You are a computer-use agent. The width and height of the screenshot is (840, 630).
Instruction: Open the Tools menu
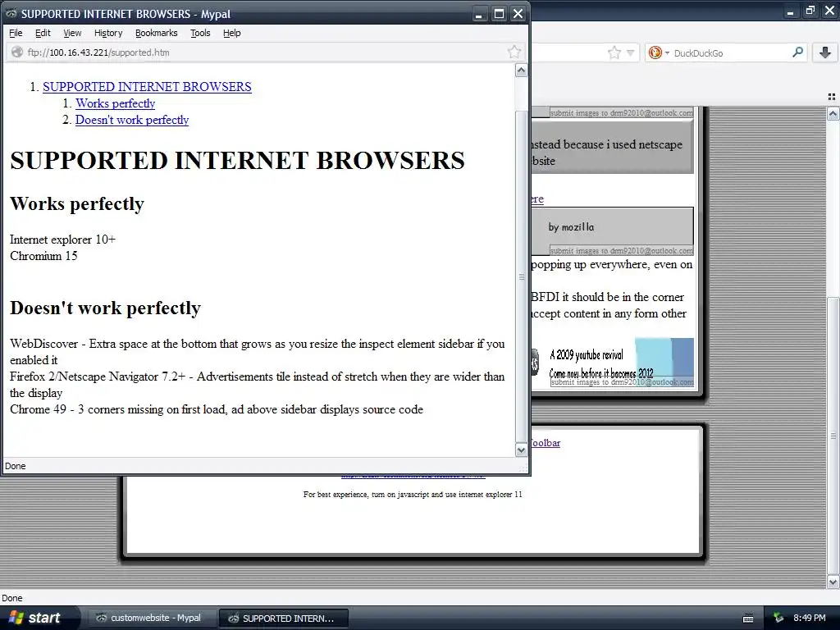point(200,33)
